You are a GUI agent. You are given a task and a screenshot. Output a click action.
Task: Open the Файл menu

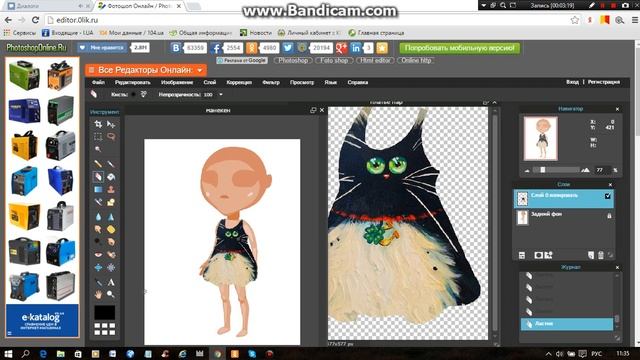(98, 82)
